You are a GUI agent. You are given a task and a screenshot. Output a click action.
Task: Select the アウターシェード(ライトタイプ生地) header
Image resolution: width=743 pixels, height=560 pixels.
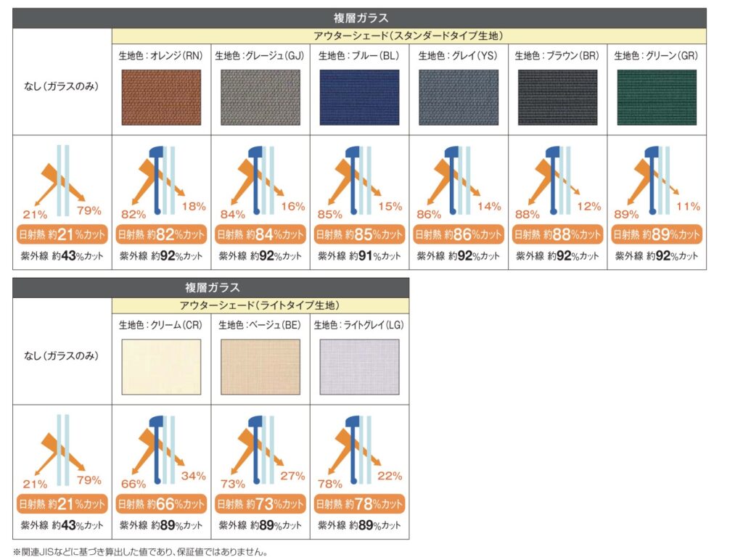(260, 305)
